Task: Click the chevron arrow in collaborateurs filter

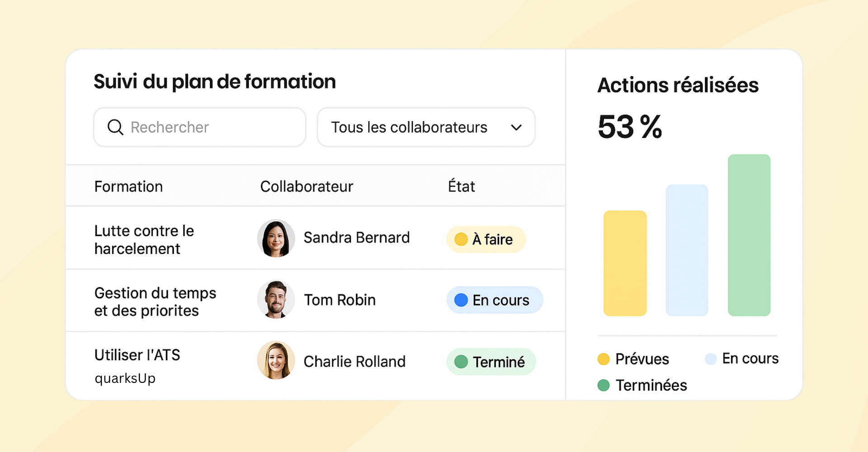Action: (x=516, y=127)
